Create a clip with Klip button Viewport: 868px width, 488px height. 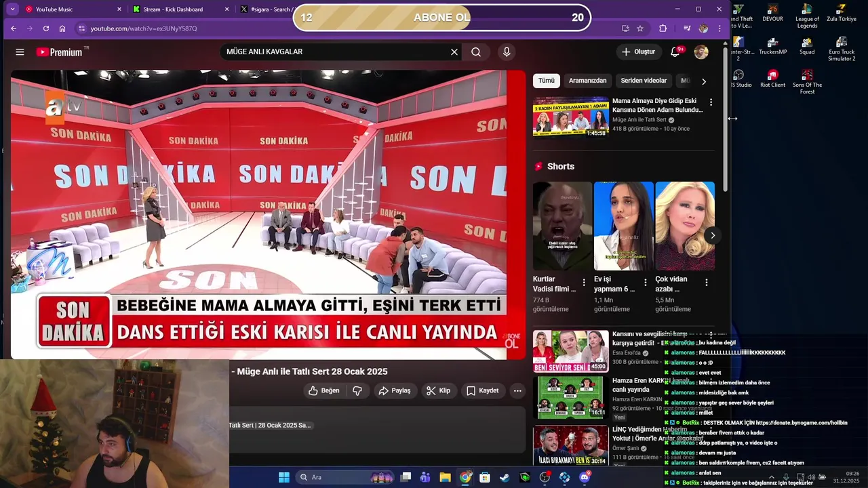[438, 390]
